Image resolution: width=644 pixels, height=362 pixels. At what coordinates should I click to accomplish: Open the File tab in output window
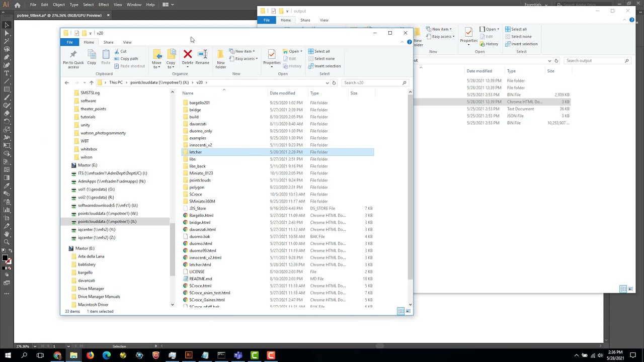point(267,20)
